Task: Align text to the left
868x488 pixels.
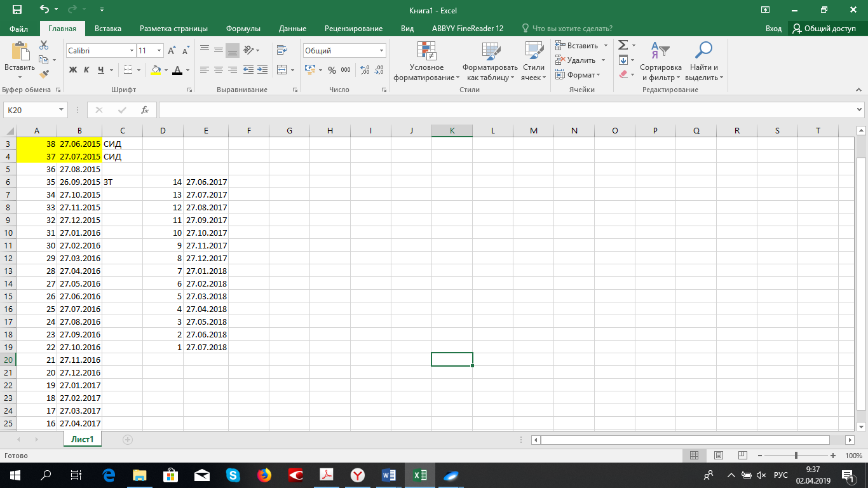Action: click(205, 70)
